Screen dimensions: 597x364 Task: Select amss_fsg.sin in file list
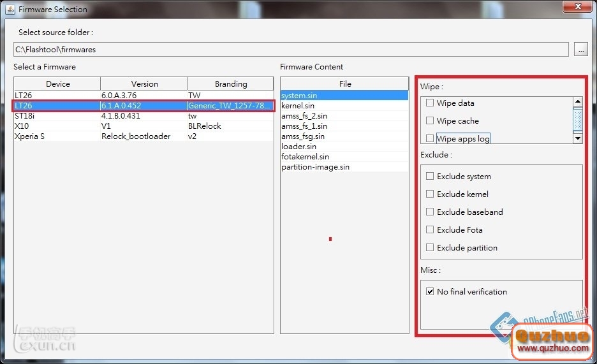click(x=344, y=136)
